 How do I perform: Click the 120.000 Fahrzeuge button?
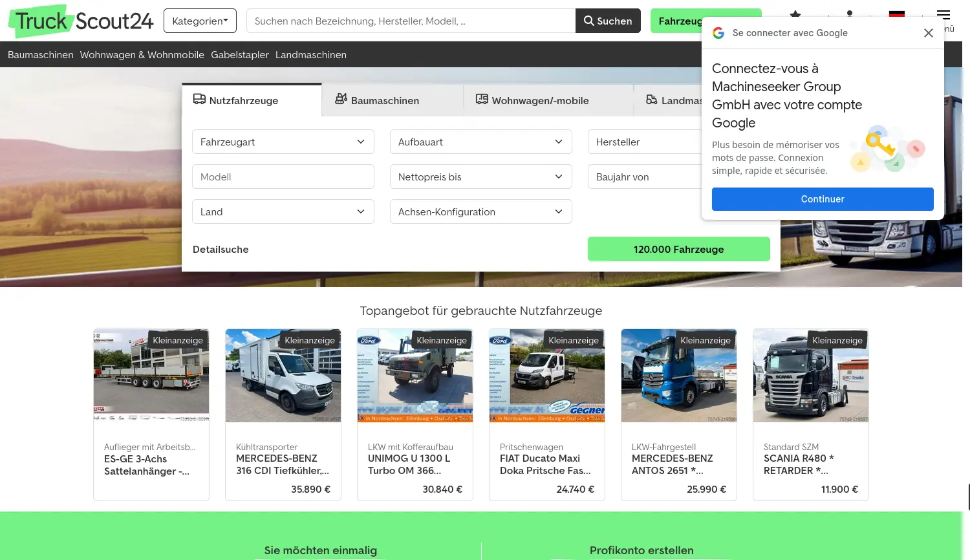pyautogui.click(x=679, y=249)
